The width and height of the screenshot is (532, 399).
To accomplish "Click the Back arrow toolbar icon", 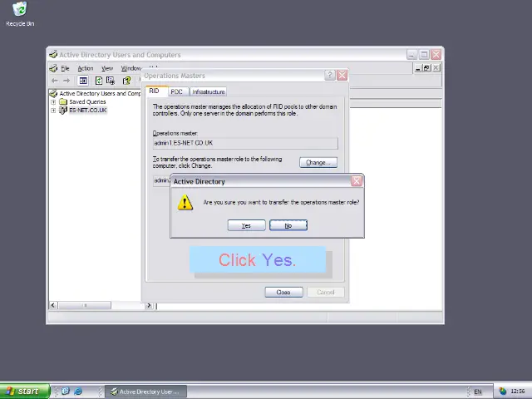I will (55, 81).
